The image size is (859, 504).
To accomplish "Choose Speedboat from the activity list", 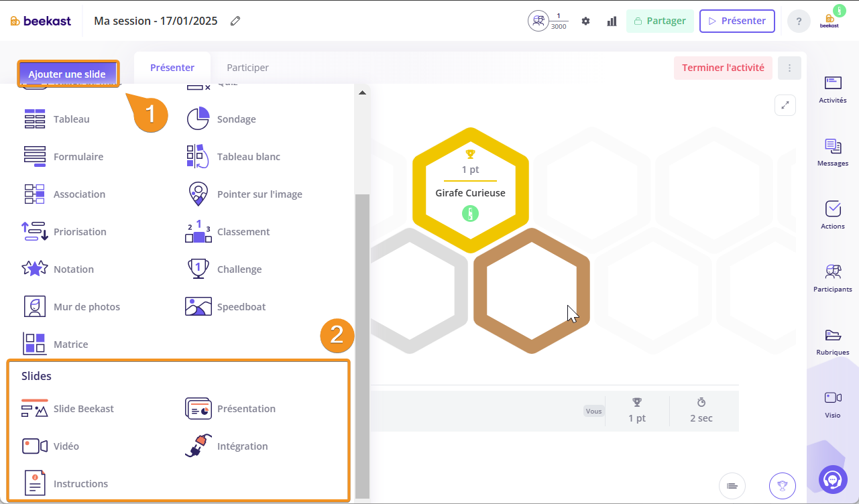I will click(241, 306).
